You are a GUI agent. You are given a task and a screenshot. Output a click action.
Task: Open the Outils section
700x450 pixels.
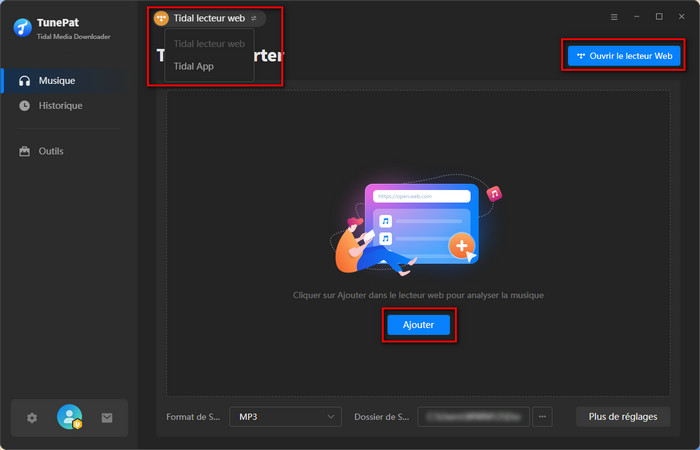click(50, 151)
